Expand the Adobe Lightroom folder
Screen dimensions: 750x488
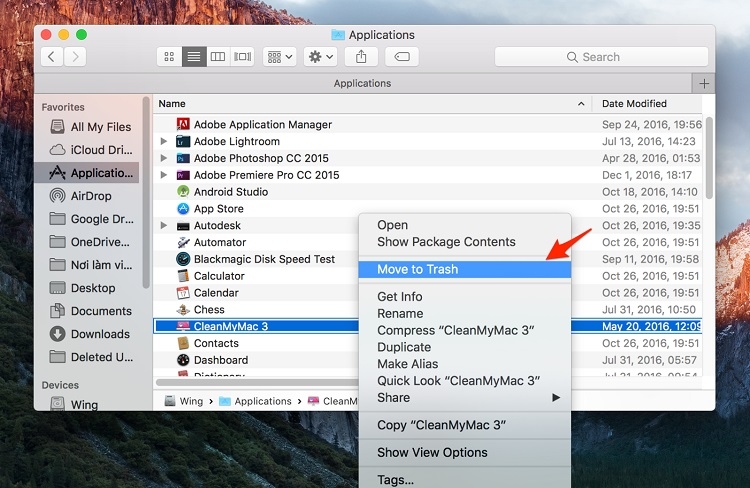click(164, 141)
